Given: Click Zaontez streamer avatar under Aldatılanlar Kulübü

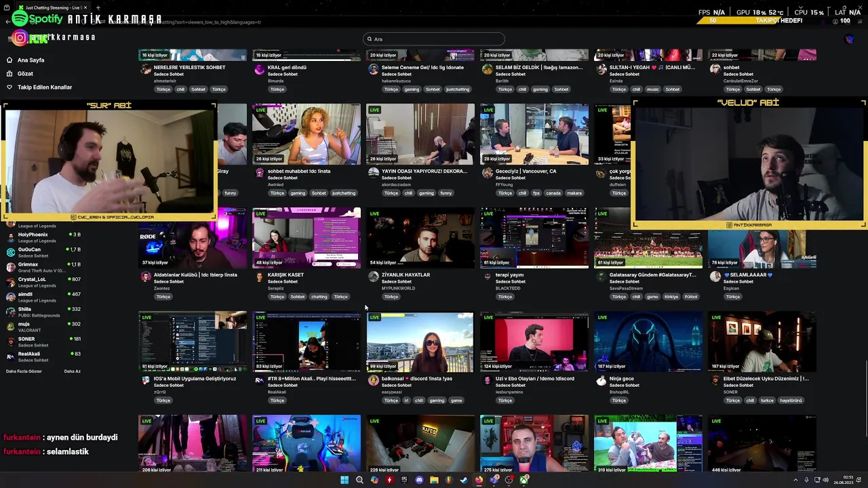Looking at the screenshot, I should click(145, 277).
